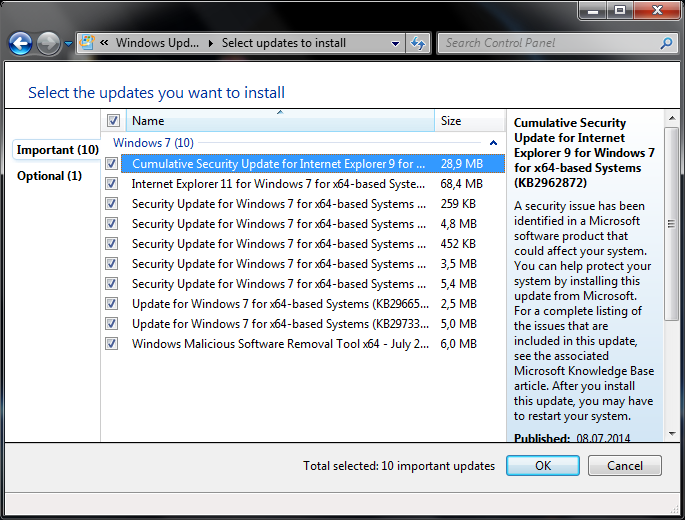
Task: Select the Security Update row sized 259 KB
Action: pos(312,204)
